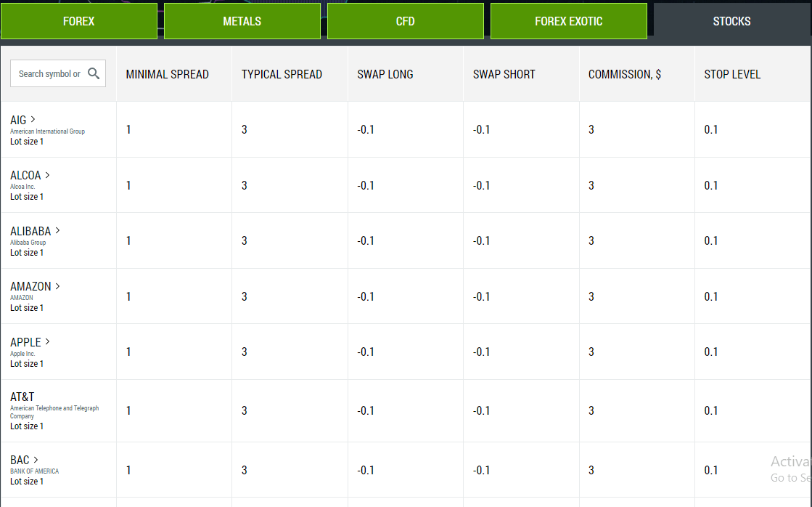The image size is (812, 507).
Task: Expand the ALCOA chevron arrow
Action: (x=48, y=175)
